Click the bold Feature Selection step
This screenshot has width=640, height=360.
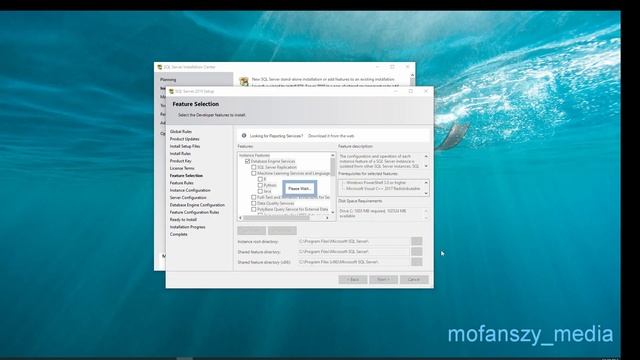coord(186,176)
